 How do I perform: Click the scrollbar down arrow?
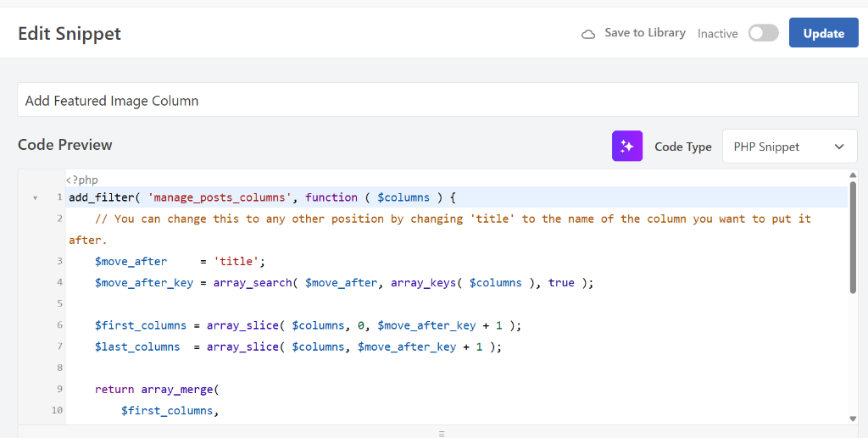[853, 419]
